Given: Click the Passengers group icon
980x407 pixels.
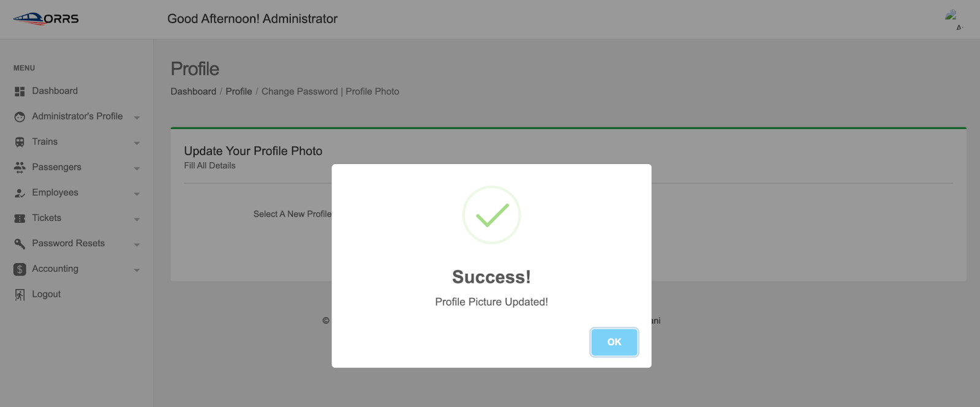Looking at the screenshot, I should 20,167.
